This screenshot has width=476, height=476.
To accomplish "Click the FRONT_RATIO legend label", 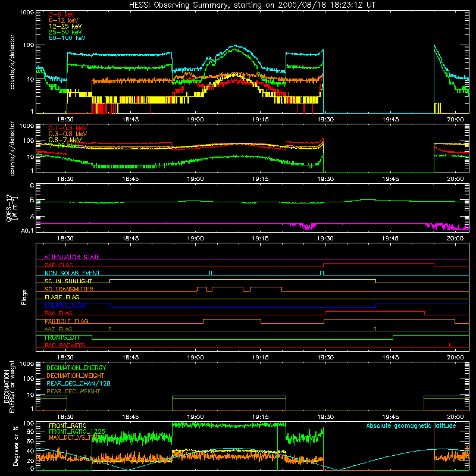I will (x=68, y=425).
